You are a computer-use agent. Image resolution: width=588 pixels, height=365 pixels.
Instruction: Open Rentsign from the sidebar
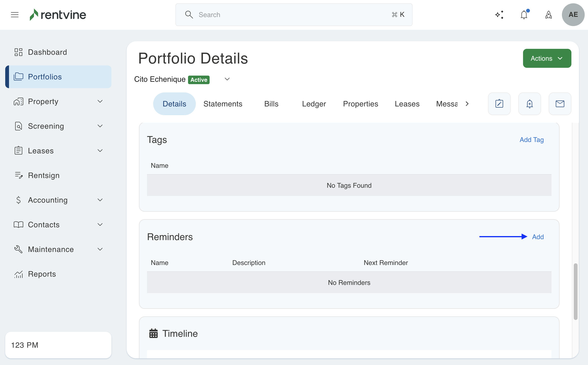pos(44,175)
